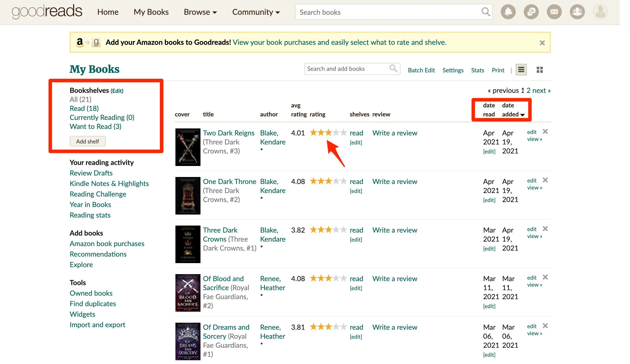Image resolution: width=630 pixels, height=364 pixels.
Task: Dismiss the Amazon books banner
Action: point(542,43)
